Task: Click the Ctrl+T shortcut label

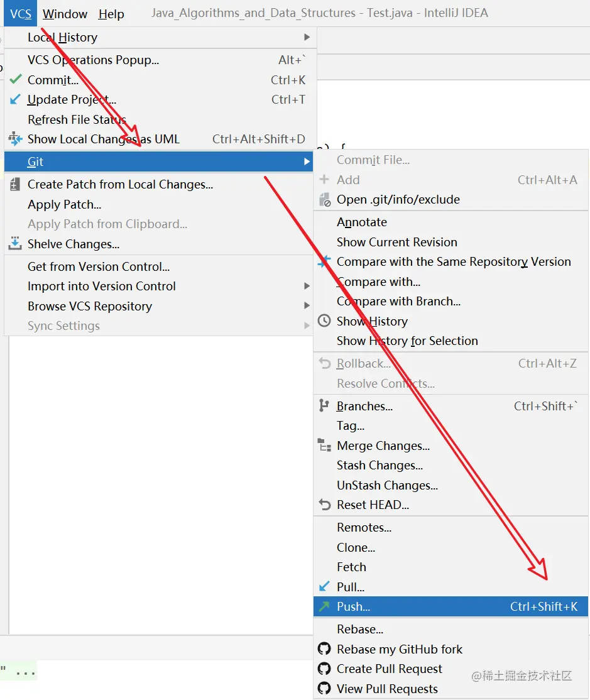Action: [288, 99]
